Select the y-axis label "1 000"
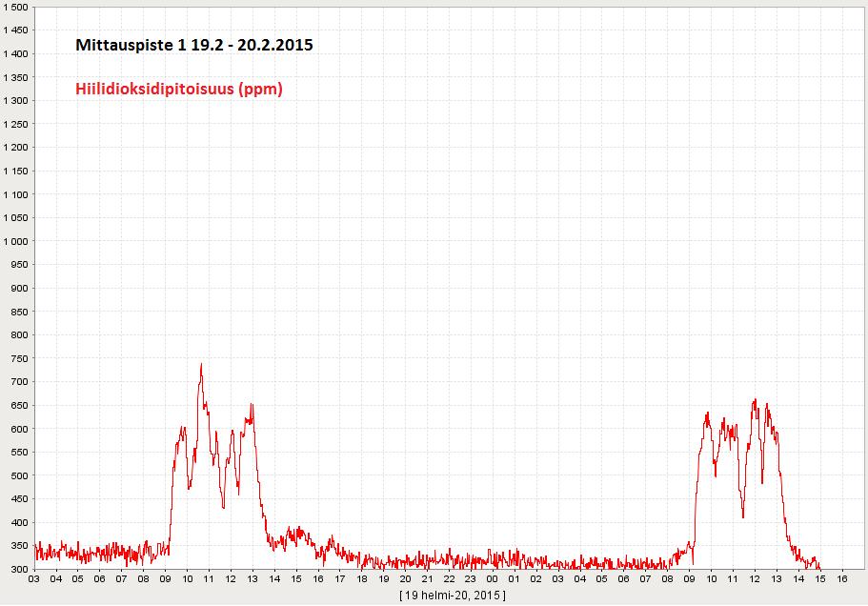The image size is (868, 606). (15, 241)
